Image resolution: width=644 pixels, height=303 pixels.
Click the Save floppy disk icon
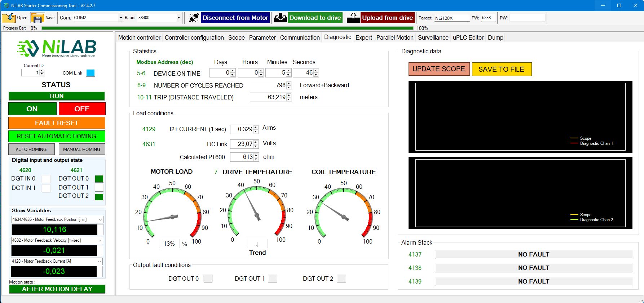[37, 18]
